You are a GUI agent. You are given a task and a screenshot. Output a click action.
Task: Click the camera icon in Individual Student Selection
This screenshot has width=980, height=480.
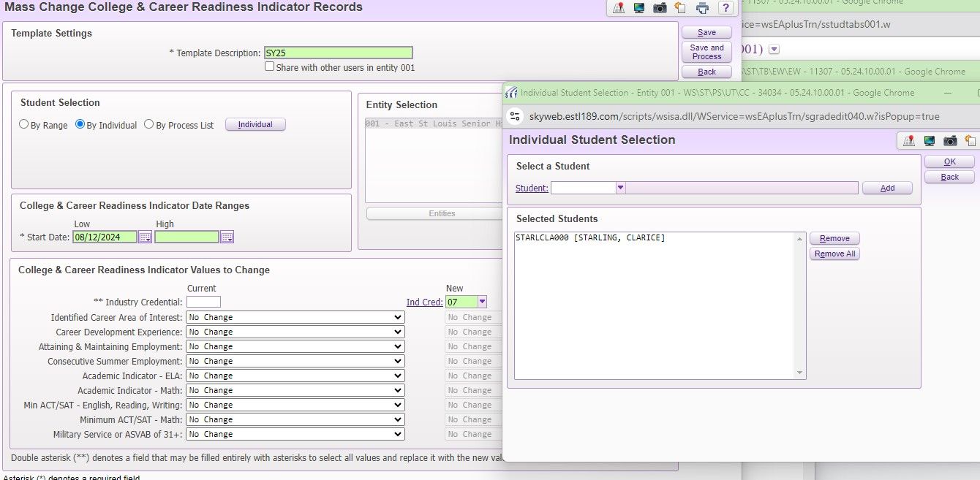[x=950, y=141]
